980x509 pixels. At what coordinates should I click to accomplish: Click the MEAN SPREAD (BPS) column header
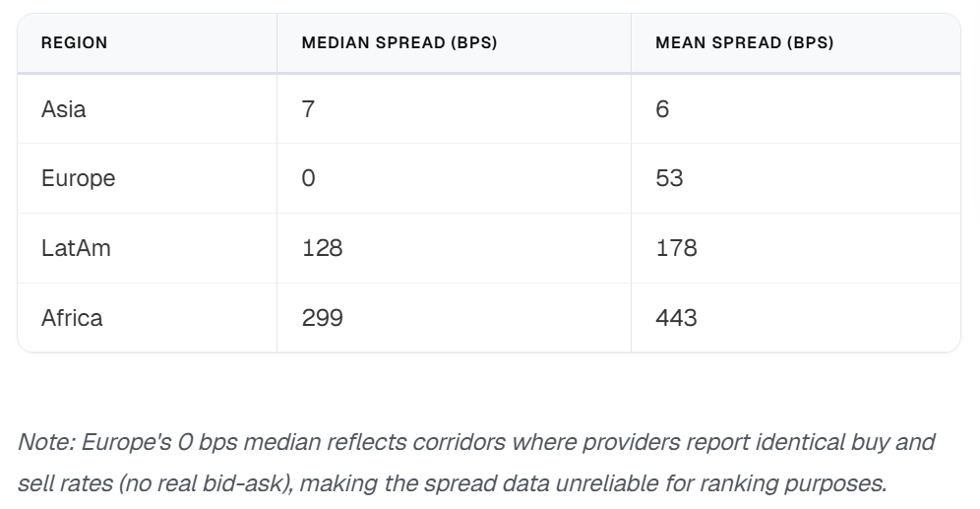[x=744, y=43]
